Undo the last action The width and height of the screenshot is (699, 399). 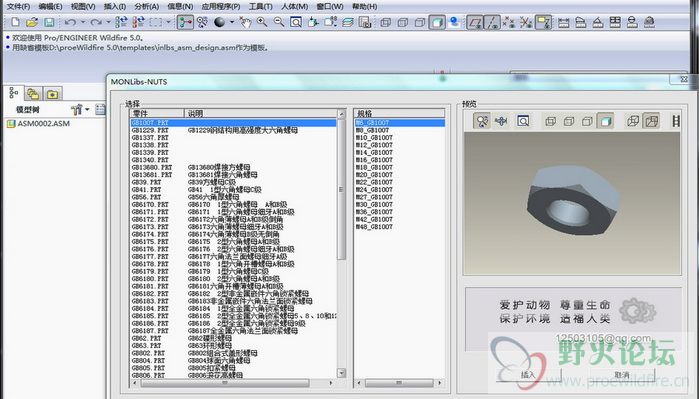tap(70, 22)
